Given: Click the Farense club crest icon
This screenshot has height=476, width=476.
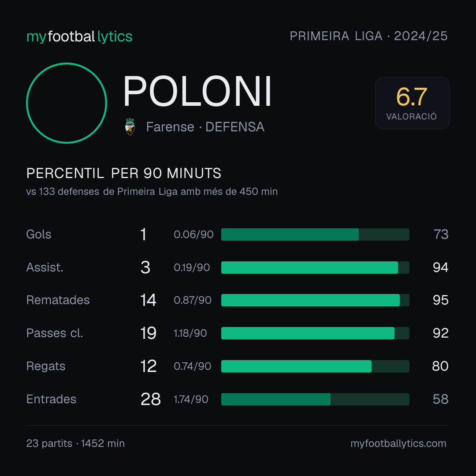Looking at the screenshot, I should (130, 126).
